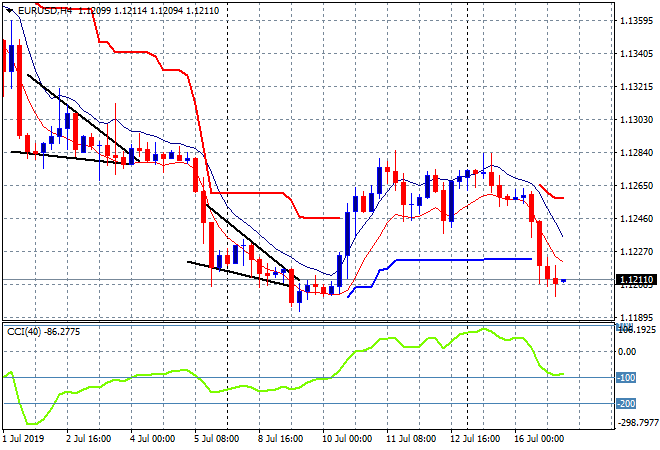Click time axis label 4 Jul 00:00
Screen dimensions: 660x450
[153, 439]
